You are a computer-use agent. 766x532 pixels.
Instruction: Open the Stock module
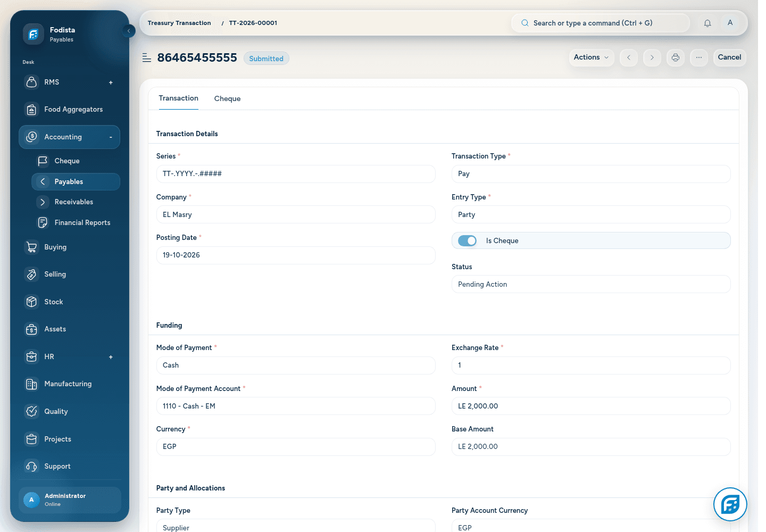pos(69,302)
